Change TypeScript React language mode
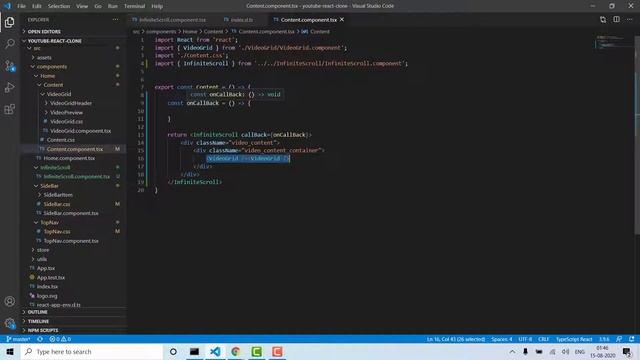The width and height of the screenshot is (640, 360). [574, 339]
